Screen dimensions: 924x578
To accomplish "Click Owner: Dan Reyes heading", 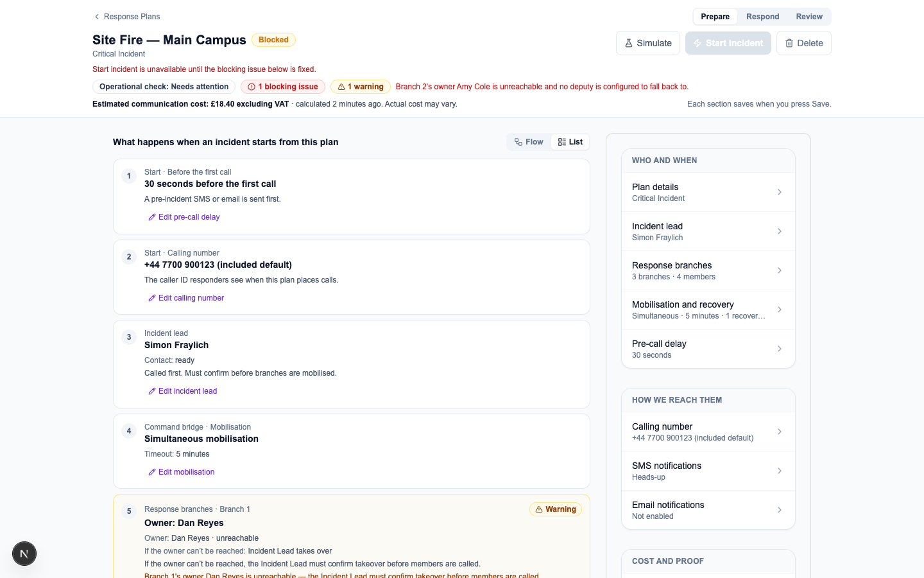I will (x=184, y=523).
